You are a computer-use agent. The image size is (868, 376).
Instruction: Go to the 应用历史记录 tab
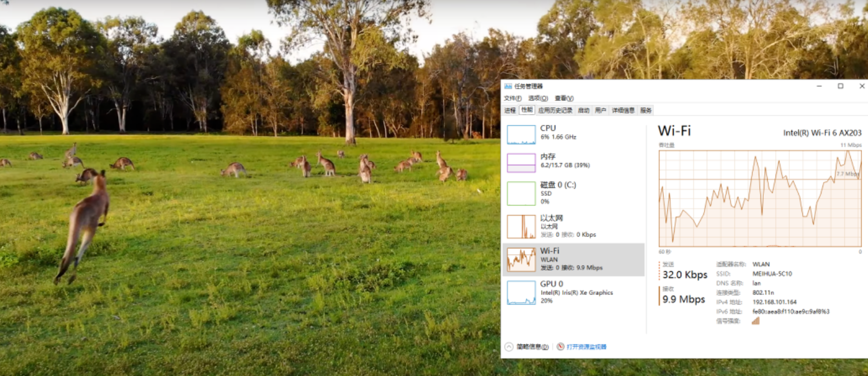tap(555, 110)
